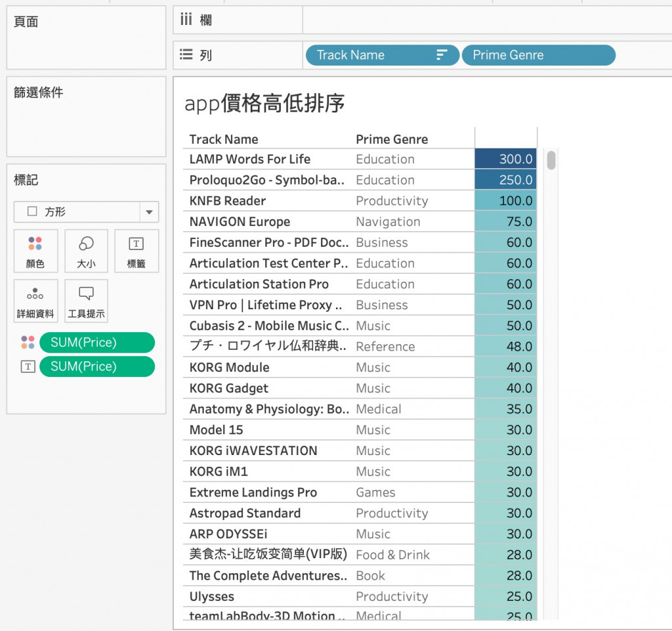Select the プチ・ロワイヤル仏和辞典 row
Image resolution: width=672 pixels, height=631 pixels.
268,345
